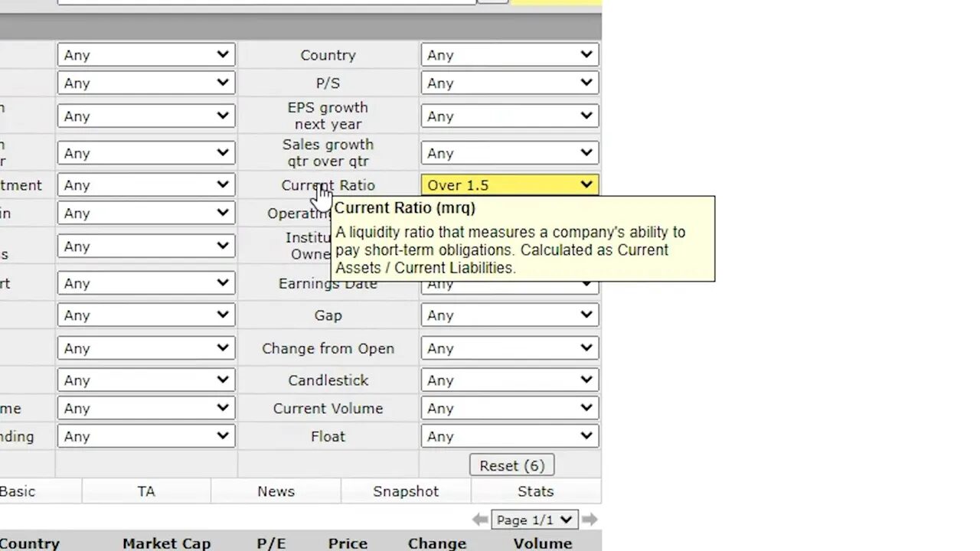
Task: Click the Reset (6) button
Action: (x=511, y=465)
